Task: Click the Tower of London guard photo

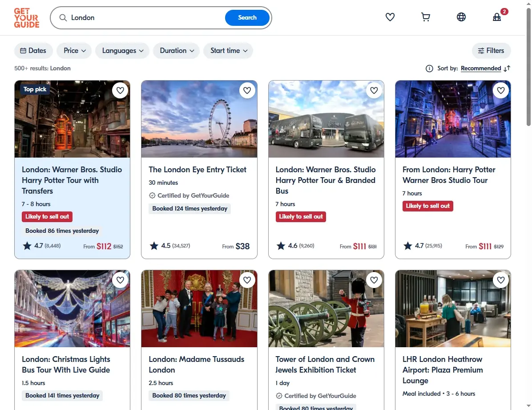Action: [x=326, y=309]
